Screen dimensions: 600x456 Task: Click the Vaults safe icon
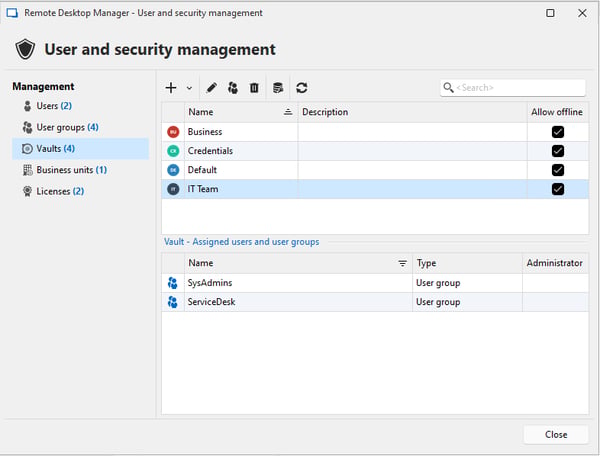27,149
